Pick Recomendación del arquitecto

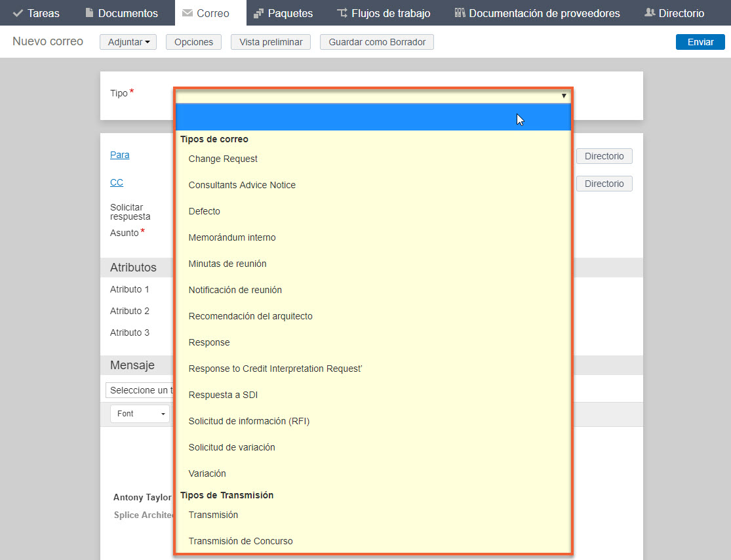point(373,316)
